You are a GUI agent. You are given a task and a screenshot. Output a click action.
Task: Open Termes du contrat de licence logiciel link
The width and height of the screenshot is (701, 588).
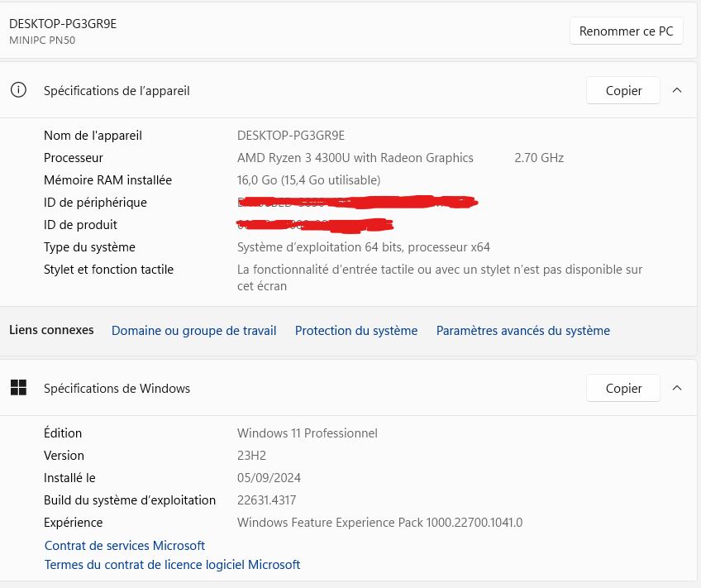point(172,565)
